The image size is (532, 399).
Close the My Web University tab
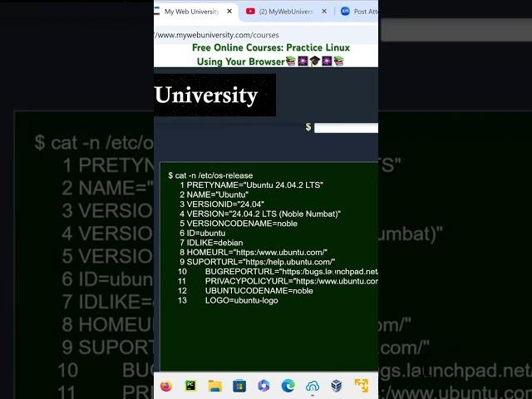tap(229, 11)
